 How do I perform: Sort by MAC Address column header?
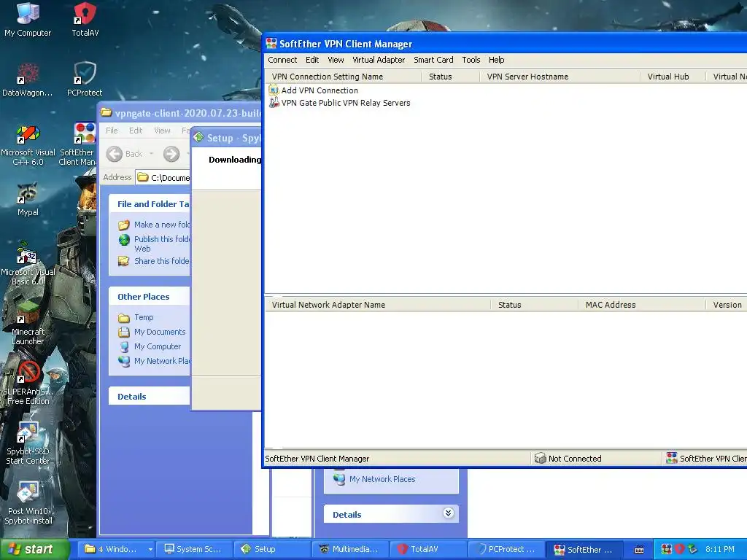click(x=642, y=305)
